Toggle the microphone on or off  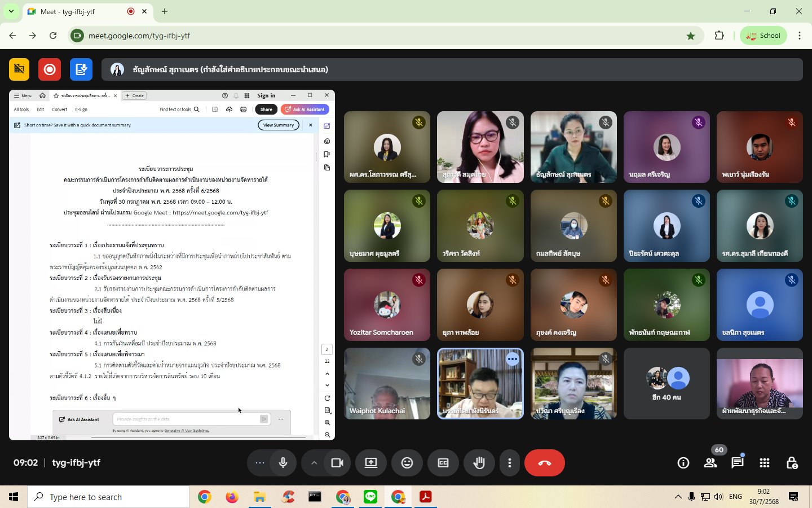point(283,463)
